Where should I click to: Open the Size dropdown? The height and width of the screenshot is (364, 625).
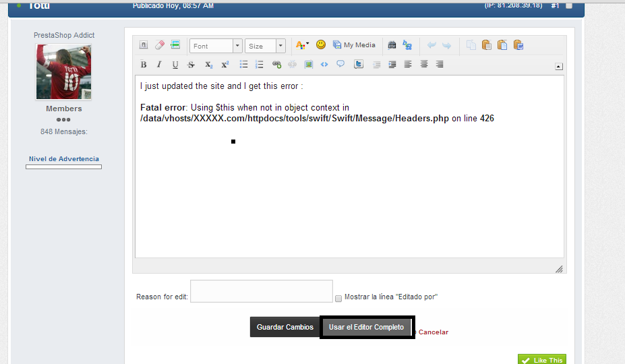point(265,46)
